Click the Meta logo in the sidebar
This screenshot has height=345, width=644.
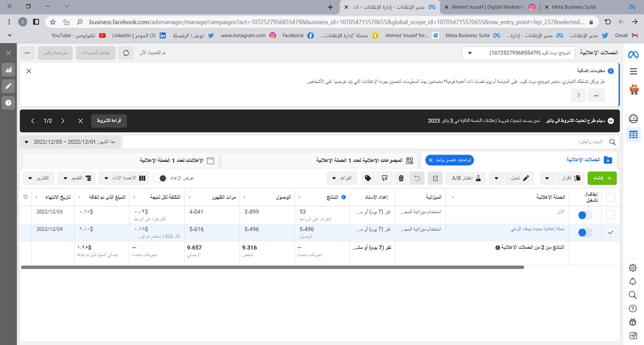coord(633,55)
